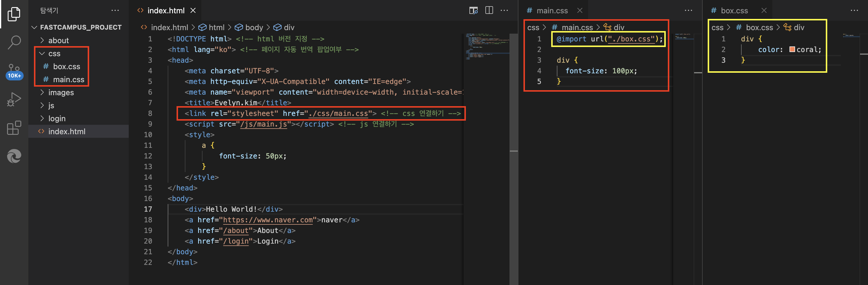Screen dimensions: 868x285
Task: Click the 탐색기 explorer panel title
Action: point(49,10)
